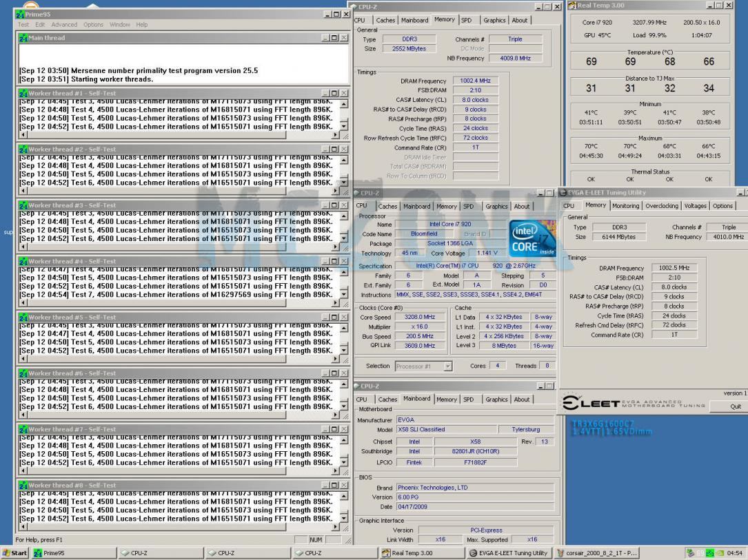Switch to E-LEET CPU tab
The height and width of the screenshot is (560, 748).
[x=569, y=206]
